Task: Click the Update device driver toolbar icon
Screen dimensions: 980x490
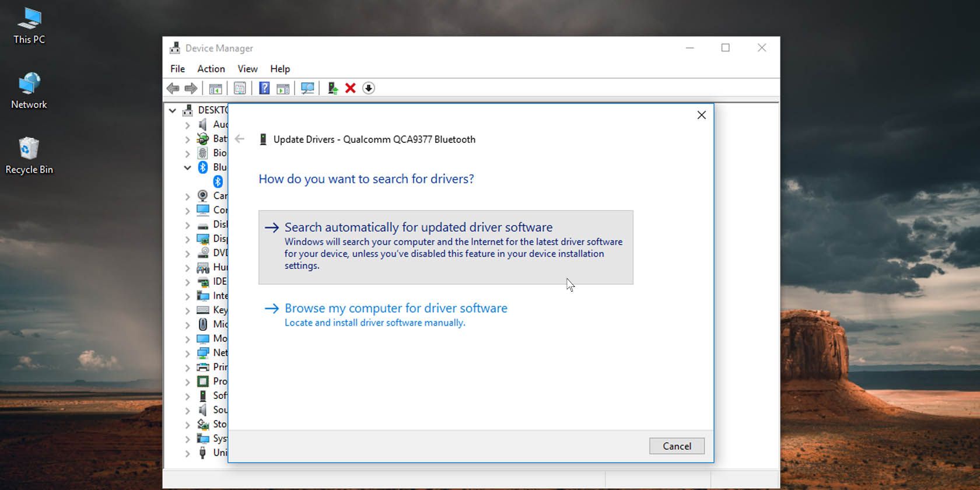Action: click(x=332, y=88)
